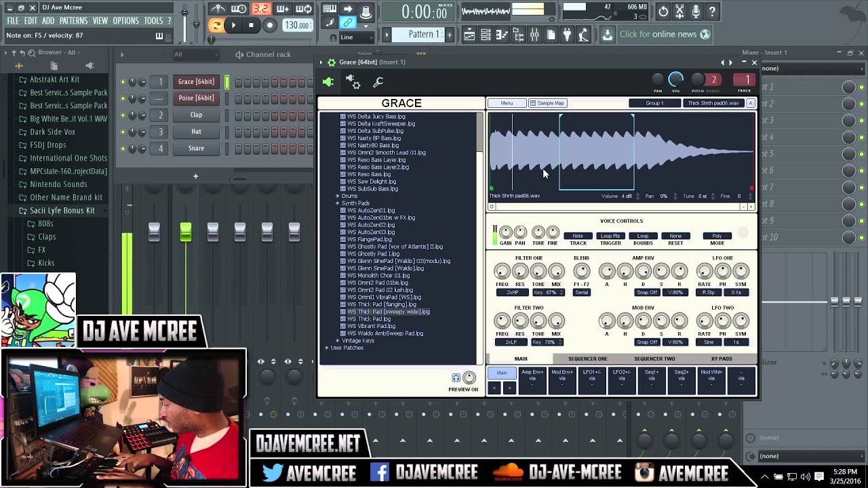Image resolution: width=868 pixels, height=488 pixels.
Task: Add a new channel with plus button
Action: point(195,176)
